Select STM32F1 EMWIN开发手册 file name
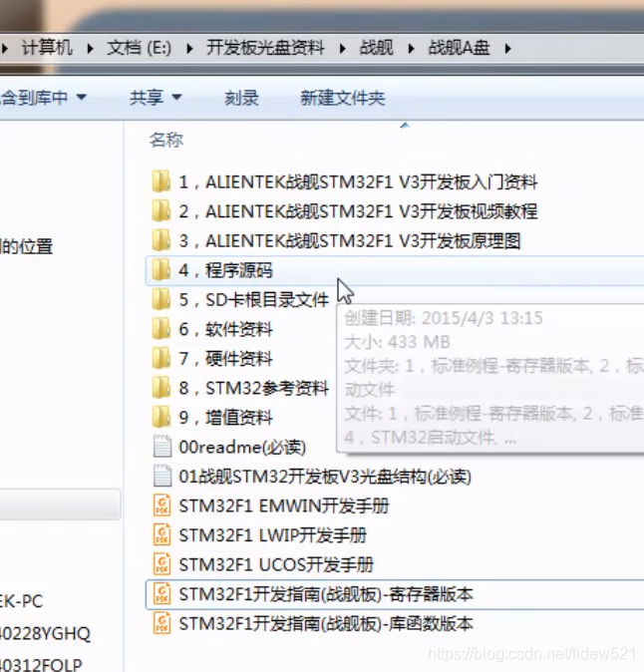The image size is (644, 672). click(284, 505)
